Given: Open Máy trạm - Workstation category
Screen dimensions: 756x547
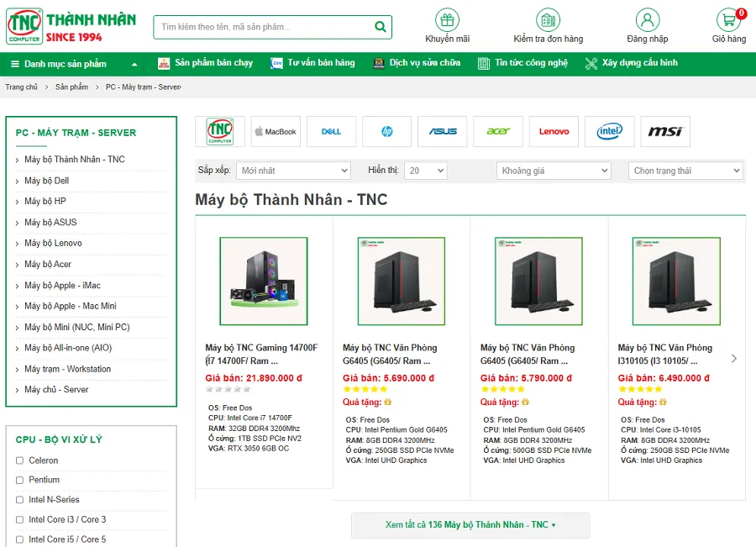Looking at the screenshot, I should (67, 369).
